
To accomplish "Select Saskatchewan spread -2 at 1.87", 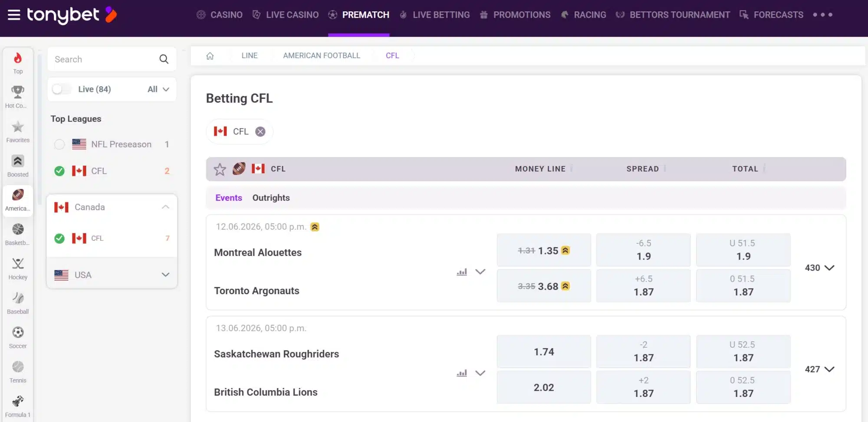I will (x=644, y=352).
